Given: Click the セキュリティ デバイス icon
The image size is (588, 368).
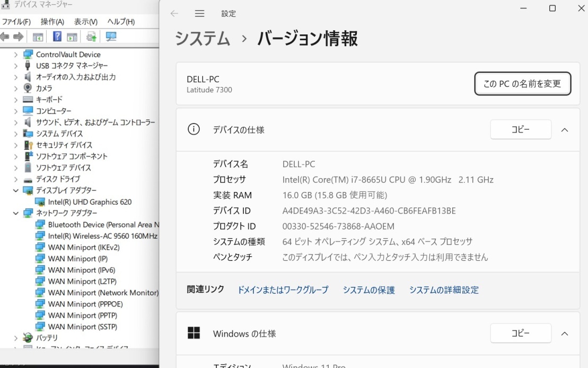Looking at the screenshot, I should (28, 145).
